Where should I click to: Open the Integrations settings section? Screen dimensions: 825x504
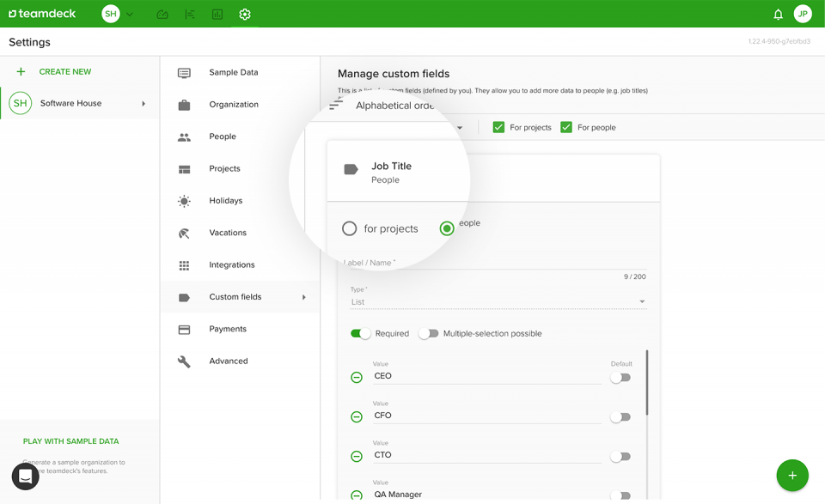230,264
